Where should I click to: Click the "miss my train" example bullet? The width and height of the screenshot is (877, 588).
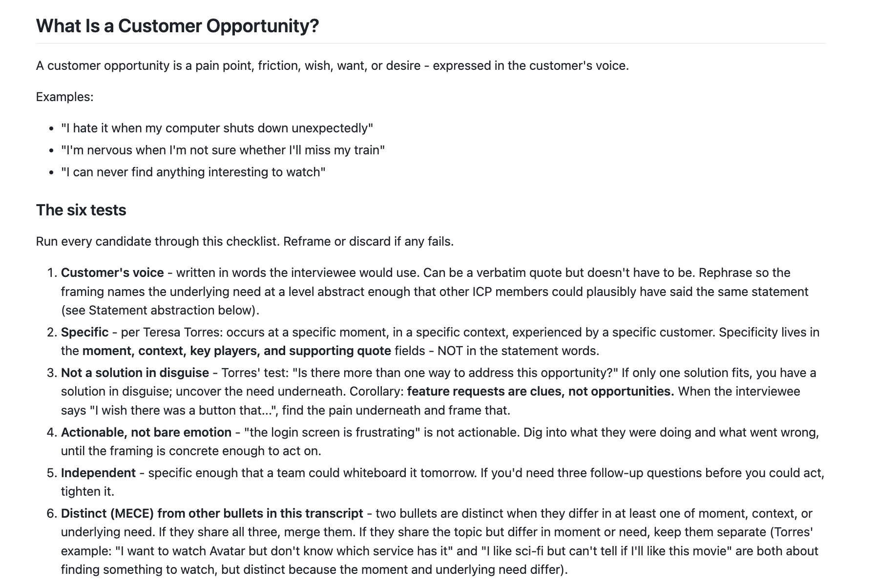[223, 150]
